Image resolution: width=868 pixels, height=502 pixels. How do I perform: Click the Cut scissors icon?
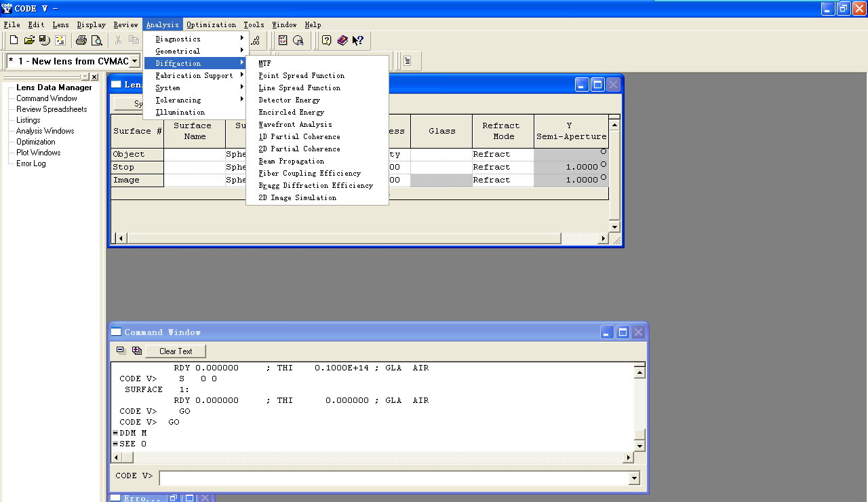point(118,41)
